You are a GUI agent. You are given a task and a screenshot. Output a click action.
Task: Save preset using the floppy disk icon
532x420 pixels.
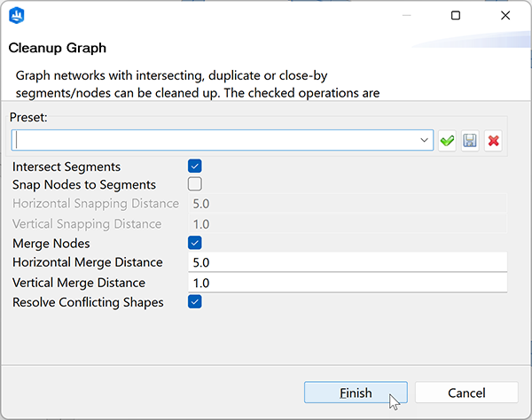pos(470,141)
